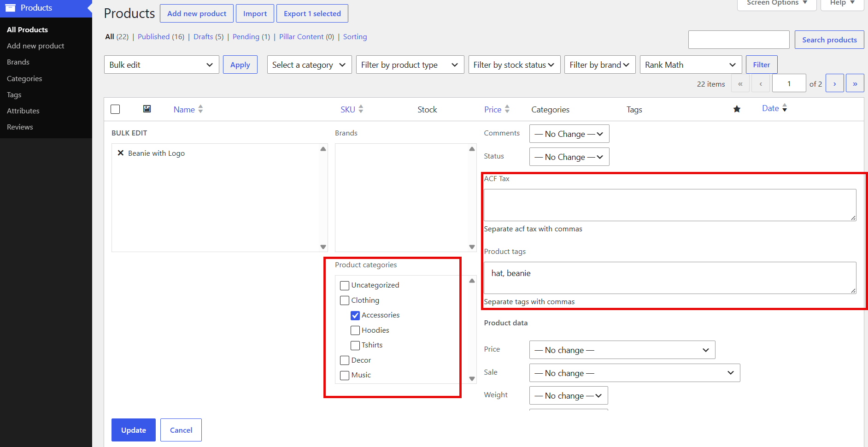The height and width of the screenshot is (447, 868).
Task: Show Published products filter
Action: (x=153, y=36)
